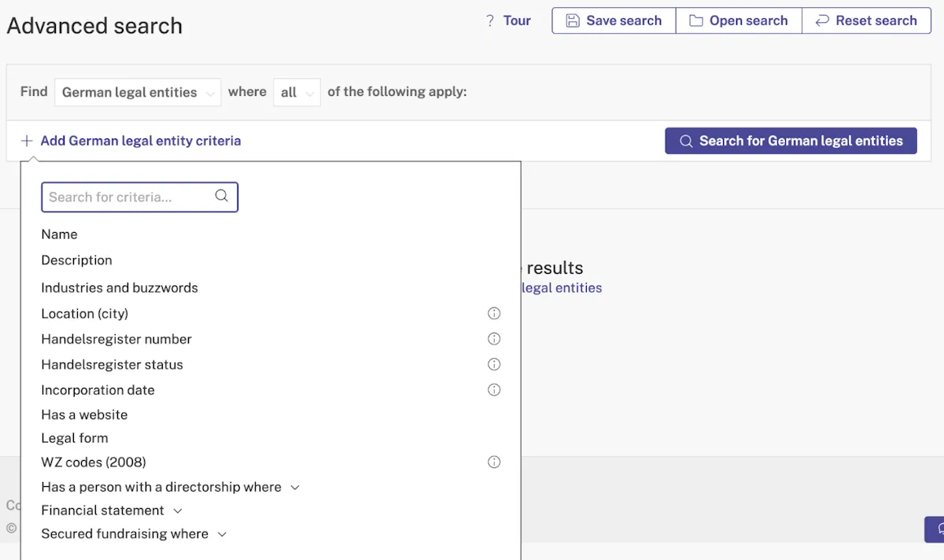Screen dimensions: 944x560
Task: Click the Reset search button
Action: (x=866, y=21)
